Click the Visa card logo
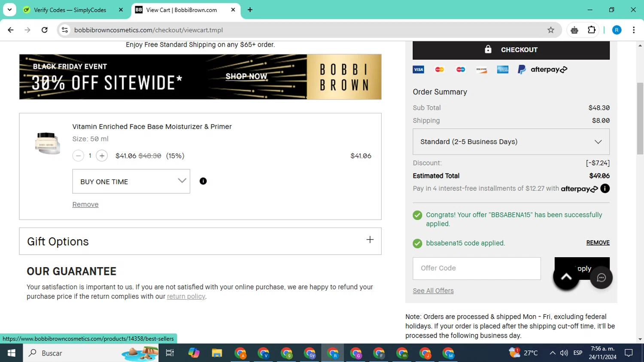The height and width of the screenshot is (362, 644). (x=418, y=70)
